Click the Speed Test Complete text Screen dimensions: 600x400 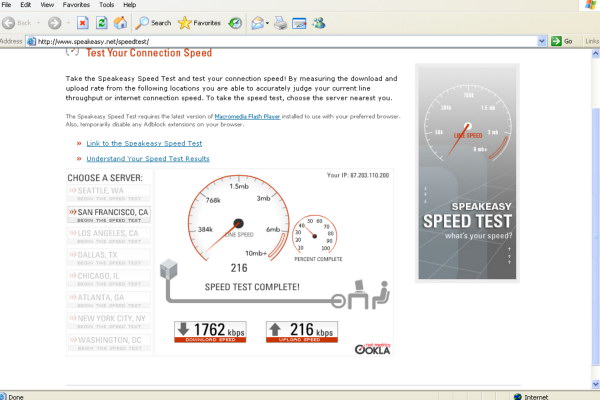[x=252, y=287]
